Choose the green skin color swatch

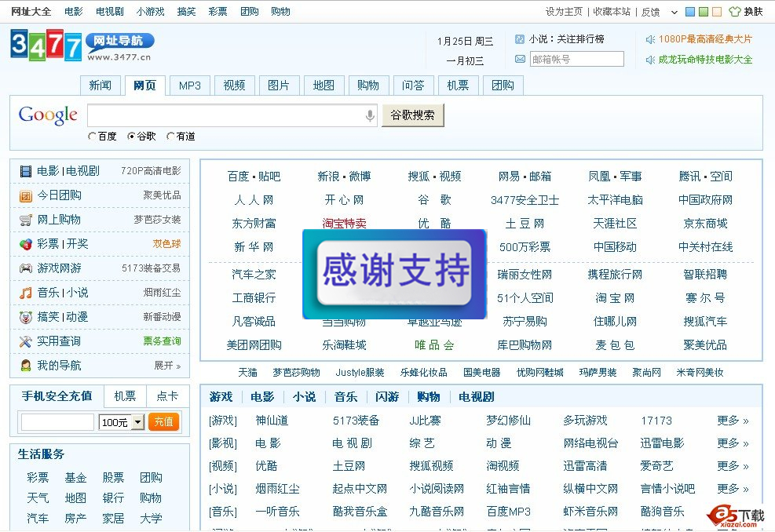tap(704, 12)
